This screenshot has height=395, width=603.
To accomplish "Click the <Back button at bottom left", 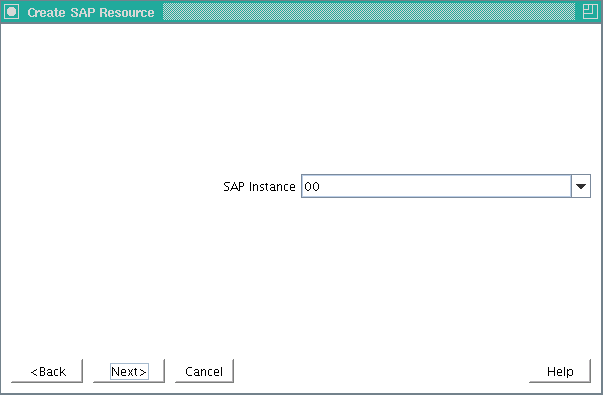I will click(x=47, y=372).
